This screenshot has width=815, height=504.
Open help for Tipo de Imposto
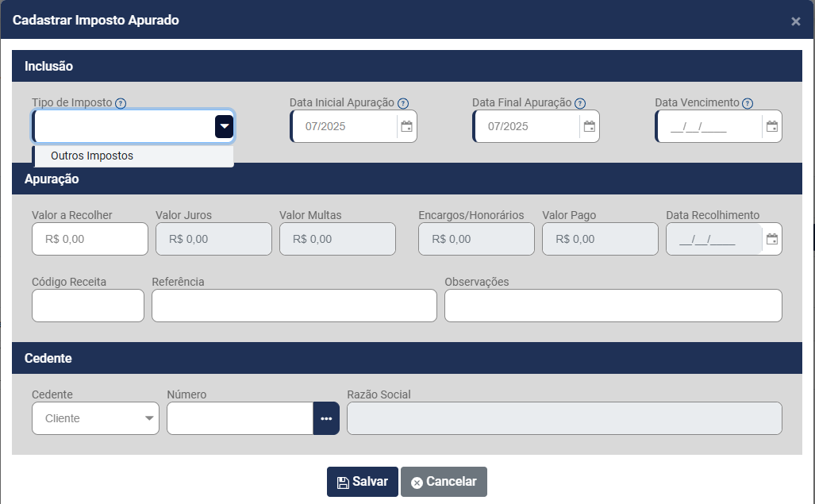(x=121, y=103)
